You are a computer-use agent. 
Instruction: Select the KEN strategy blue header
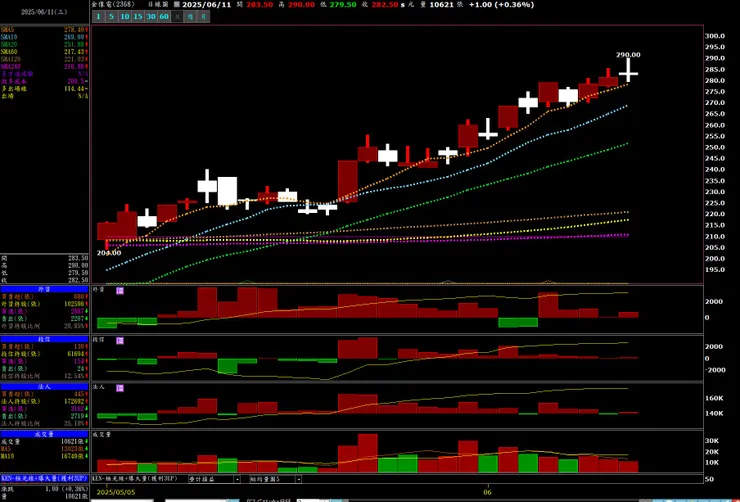[x=44, y=478]
